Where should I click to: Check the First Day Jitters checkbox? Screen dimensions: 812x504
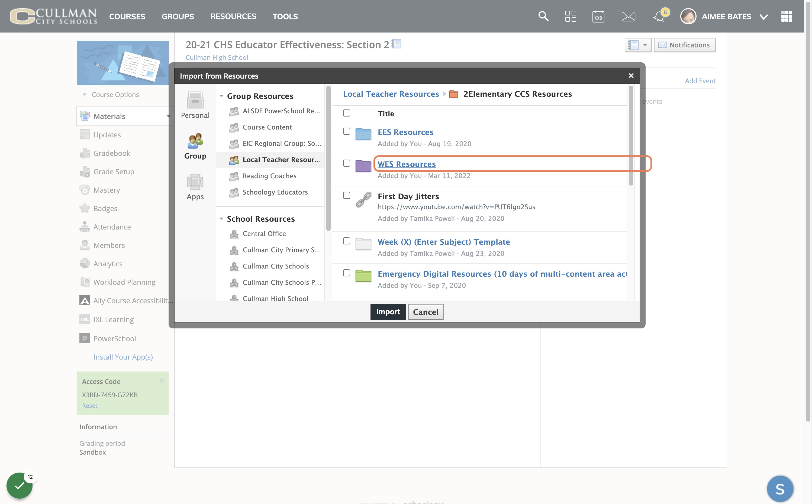pos(347,195)
